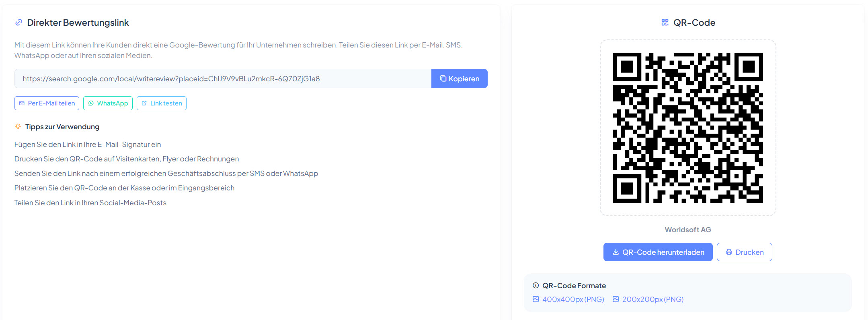This screenshot has width=868, height=320.
Task: Click inside the Google review URL field
Action: (223, 78)
